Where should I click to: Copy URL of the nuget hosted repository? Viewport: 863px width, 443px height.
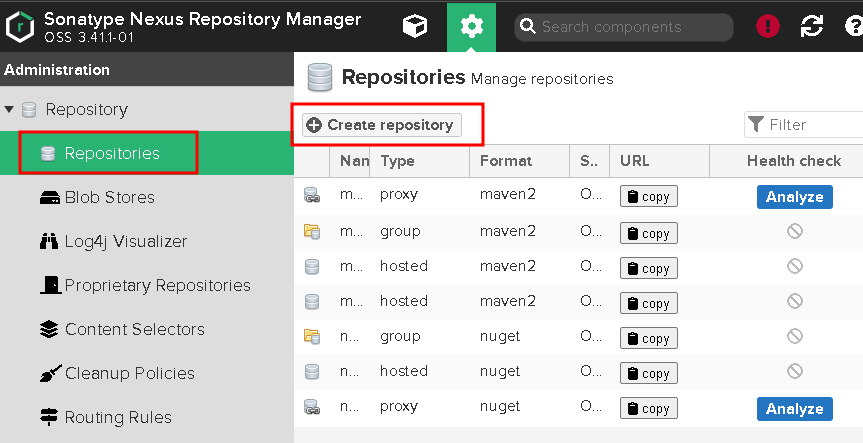pyautogui.click(x=649, y=374)
